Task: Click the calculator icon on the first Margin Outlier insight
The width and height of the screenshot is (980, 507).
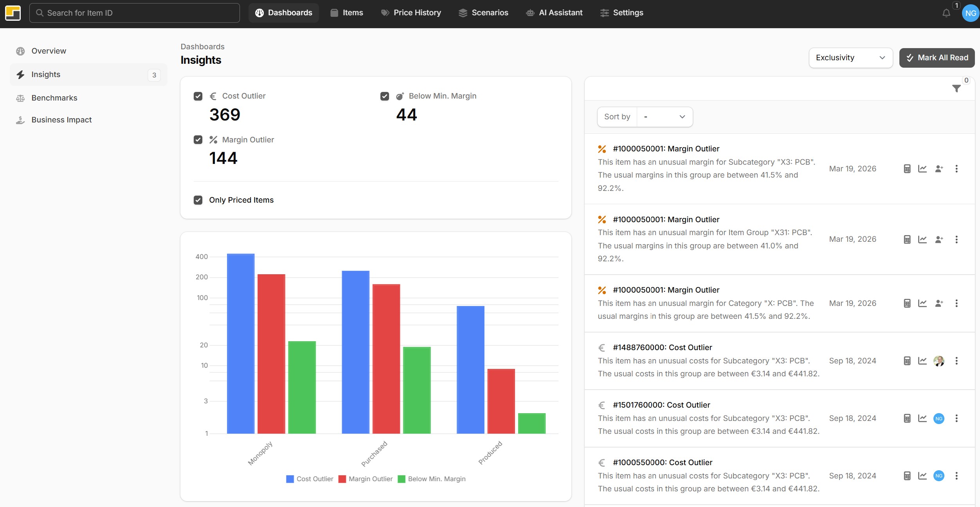Action: coord(907,168)
